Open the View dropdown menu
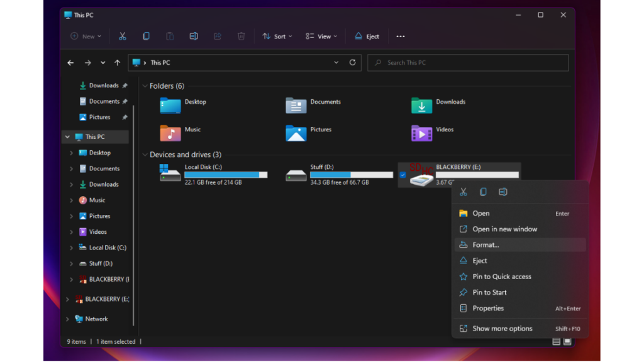 coord(321,36)
